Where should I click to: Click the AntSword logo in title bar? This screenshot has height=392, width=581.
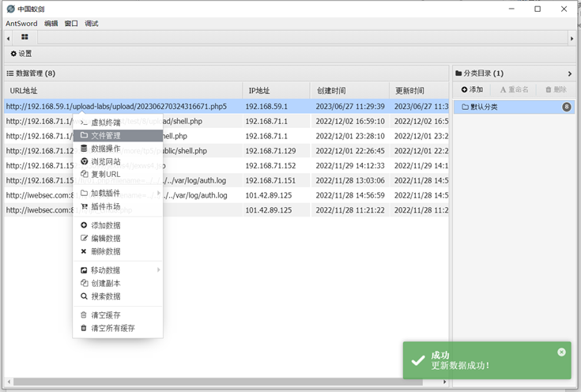tap(11, 9)
